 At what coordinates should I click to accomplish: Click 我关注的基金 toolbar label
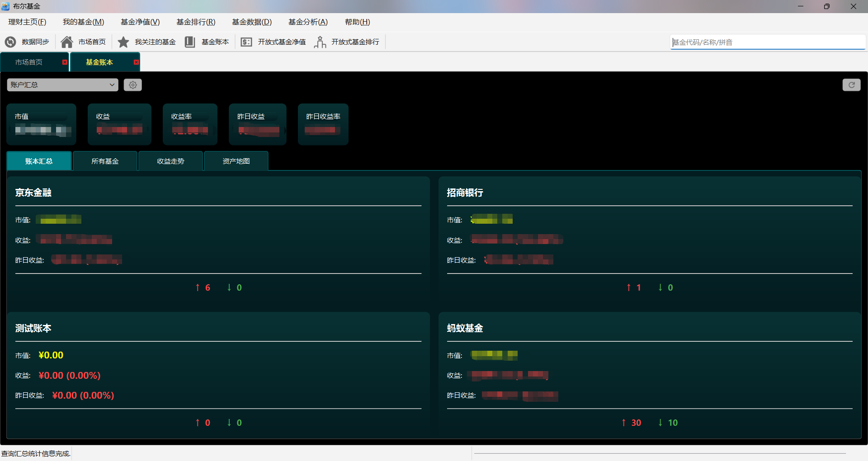(x=155, y=42)
